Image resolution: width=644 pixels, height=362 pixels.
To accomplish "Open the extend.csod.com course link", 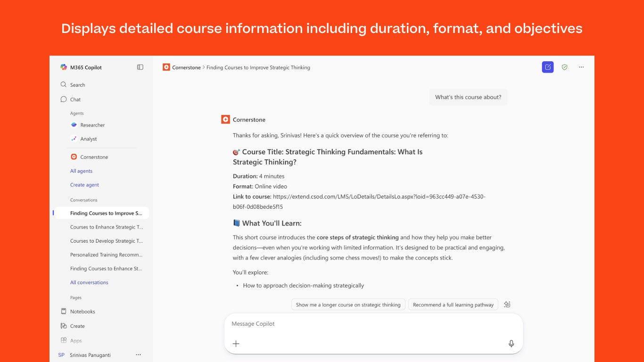I will 359,202.
